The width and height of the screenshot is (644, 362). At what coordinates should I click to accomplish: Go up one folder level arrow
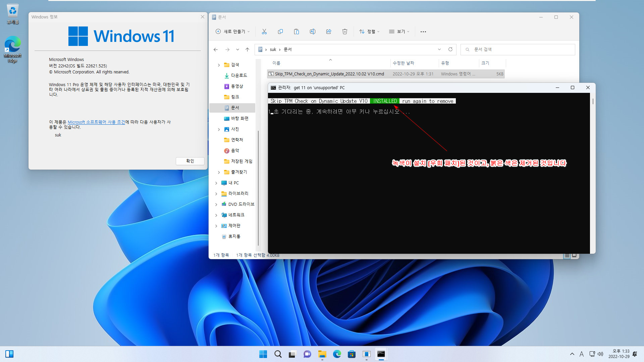248,50
